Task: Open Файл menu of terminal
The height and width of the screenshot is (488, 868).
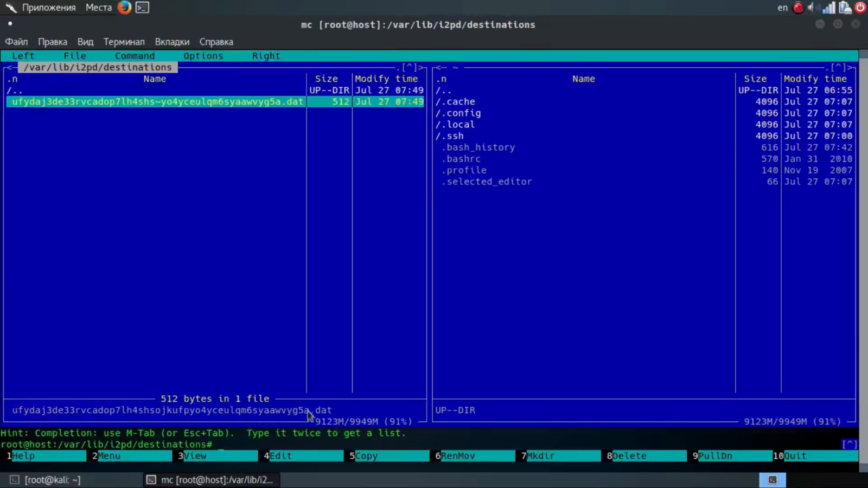Action: pos(16,42)
